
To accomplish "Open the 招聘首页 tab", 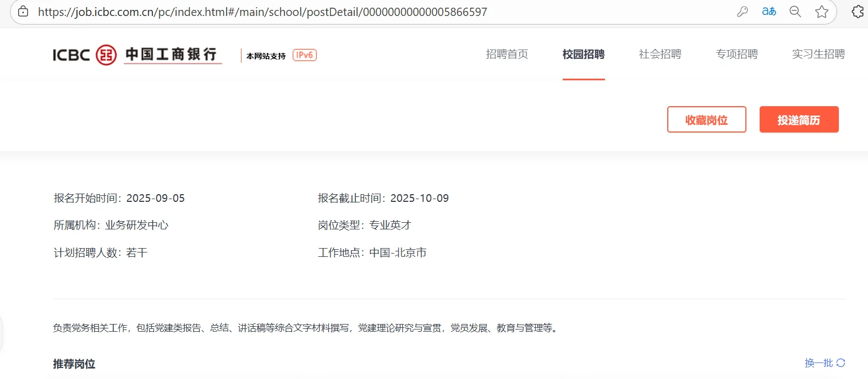I will click(x=507, y=54).
